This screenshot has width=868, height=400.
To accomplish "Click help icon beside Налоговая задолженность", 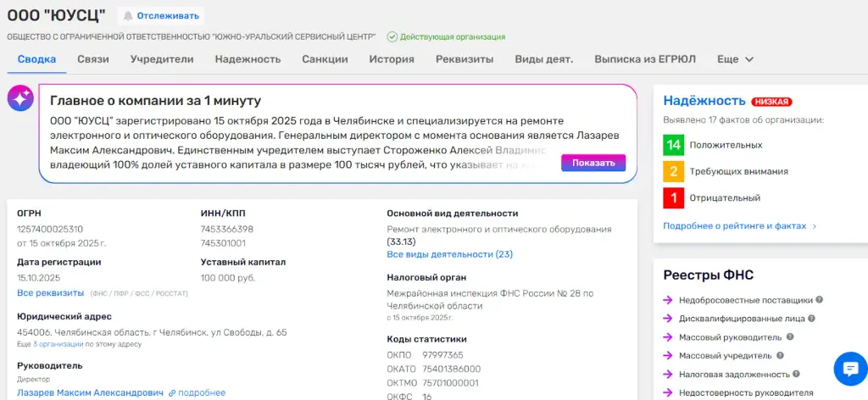I will pos(796,374).
